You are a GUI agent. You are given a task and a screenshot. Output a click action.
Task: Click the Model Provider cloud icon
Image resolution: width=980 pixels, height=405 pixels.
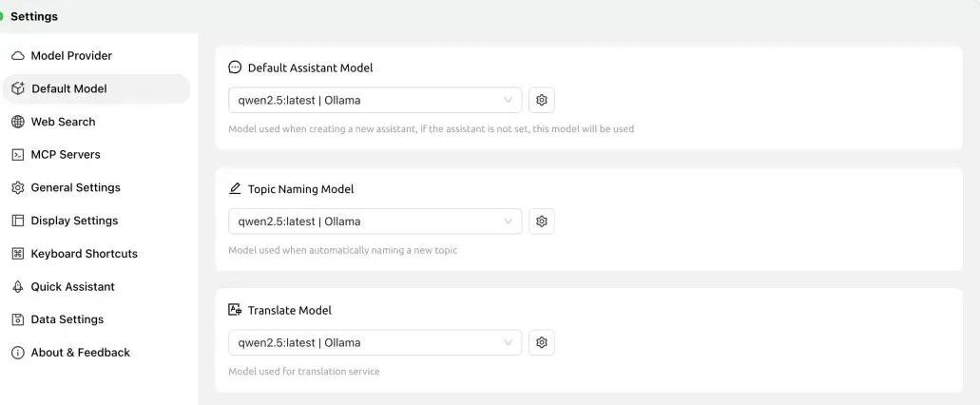pyautogui.click(x=18, y=56)
